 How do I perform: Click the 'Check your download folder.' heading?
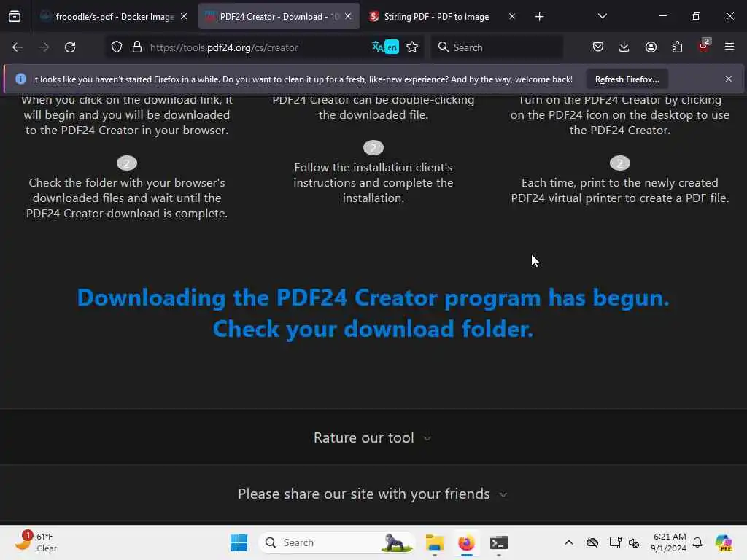pos(373,329)
